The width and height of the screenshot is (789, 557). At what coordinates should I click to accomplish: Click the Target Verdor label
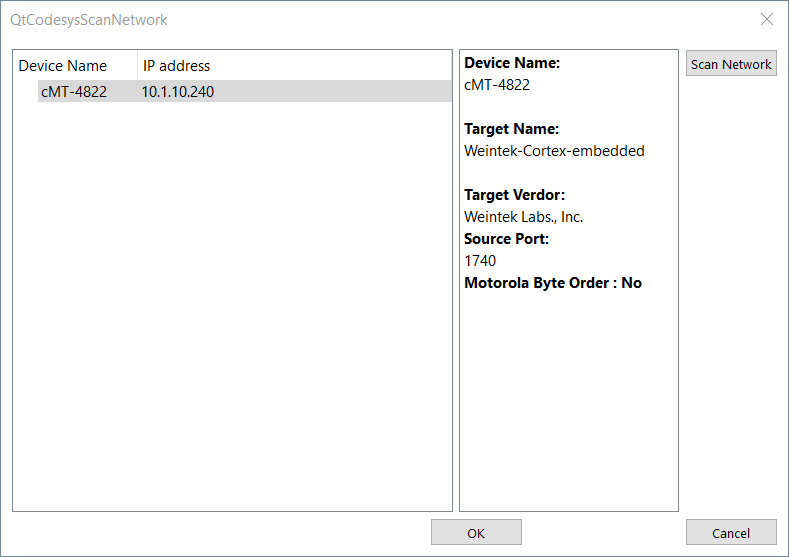coord(514,195)
